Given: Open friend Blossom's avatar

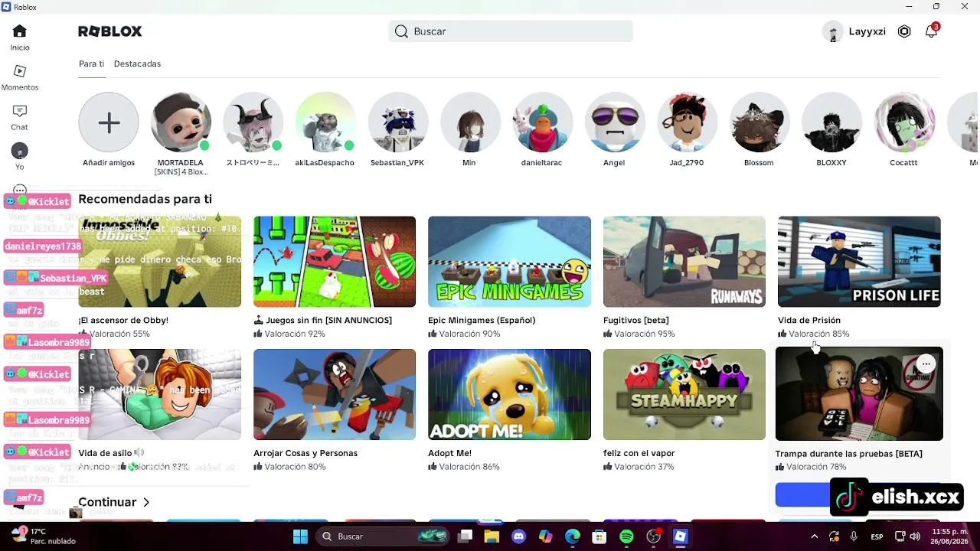Looking at the screenshot, I should click(759, 122).
